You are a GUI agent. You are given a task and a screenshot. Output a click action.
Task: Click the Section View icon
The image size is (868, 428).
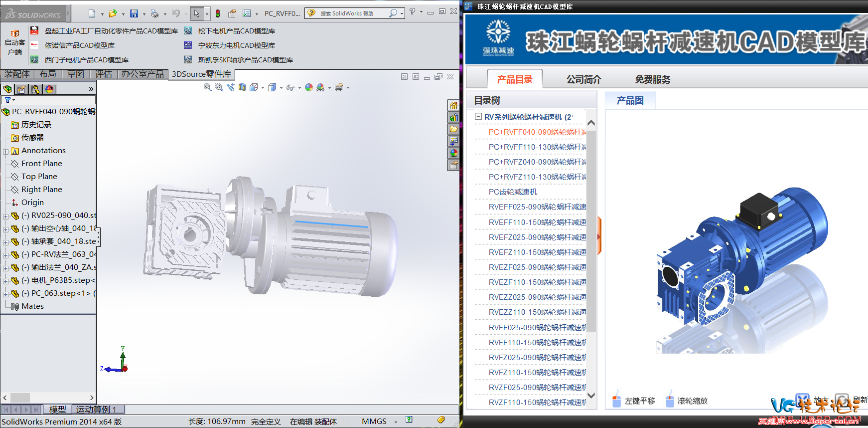(242, 87)
